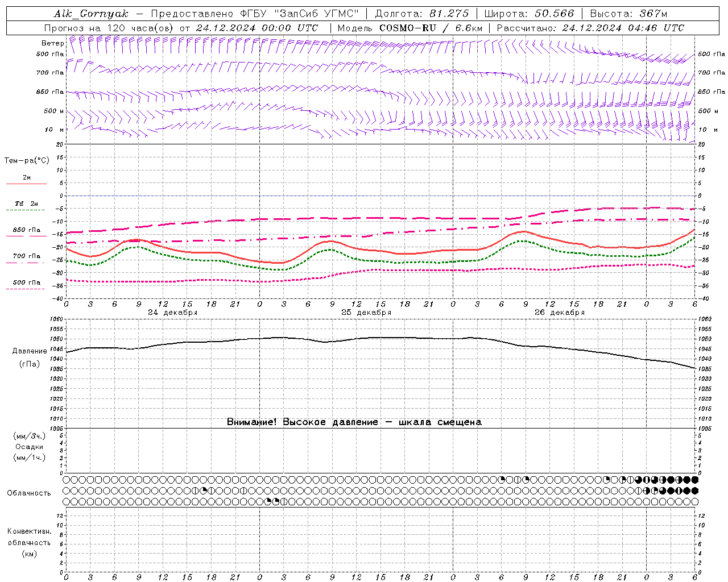Click the '25 декабря' date label
The image size is (728, 582).
366,313
